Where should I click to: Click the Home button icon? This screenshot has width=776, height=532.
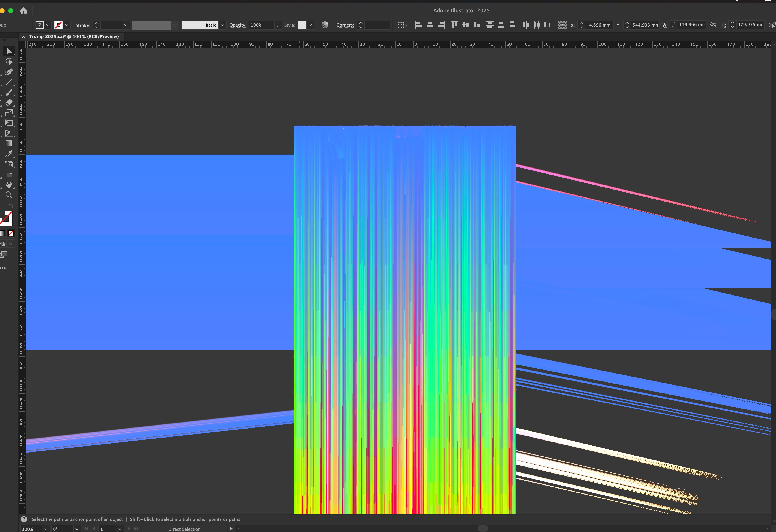pyautogui.click(x=23, y=11)
